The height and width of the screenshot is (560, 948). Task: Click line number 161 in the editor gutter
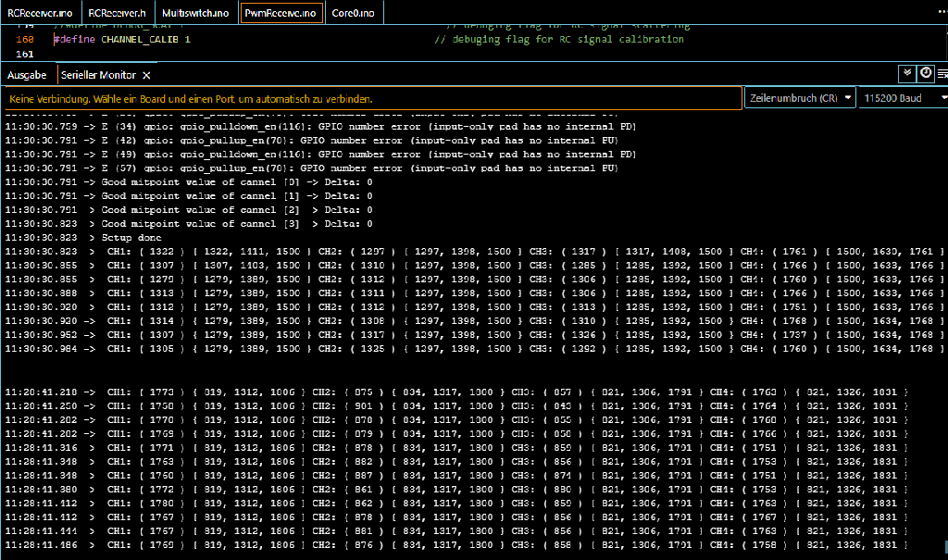click(25, 55)
